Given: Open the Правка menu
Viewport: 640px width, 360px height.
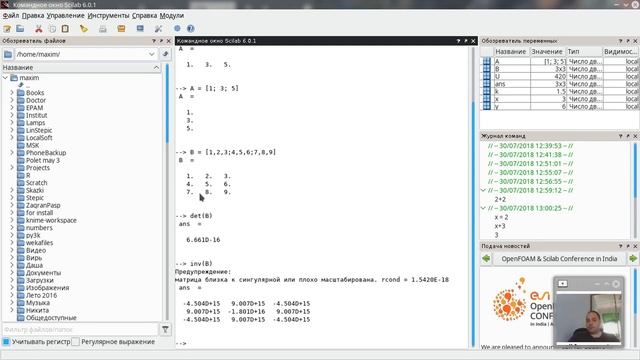Looking at the screenshot, I should (x=33, y=16).
